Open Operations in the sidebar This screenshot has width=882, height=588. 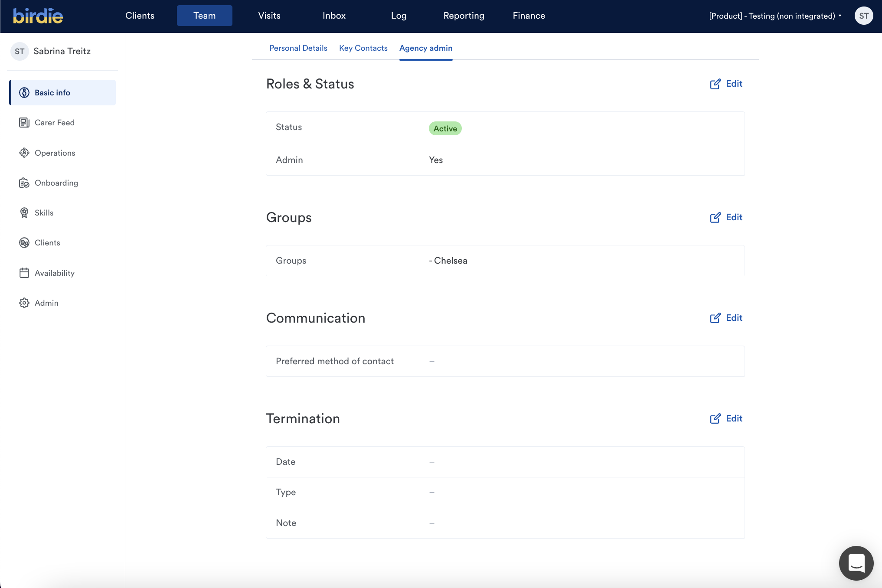point(62,153)
